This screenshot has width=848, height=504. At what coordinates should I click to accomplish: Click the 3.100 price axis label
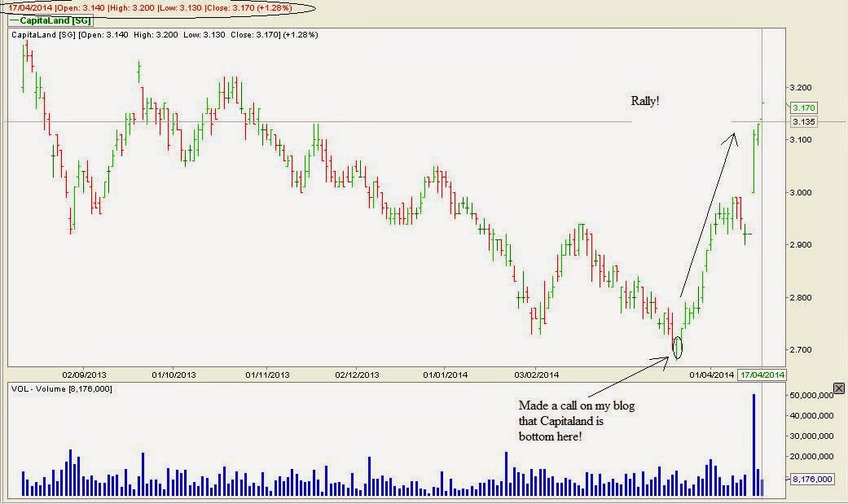[801, 139]
